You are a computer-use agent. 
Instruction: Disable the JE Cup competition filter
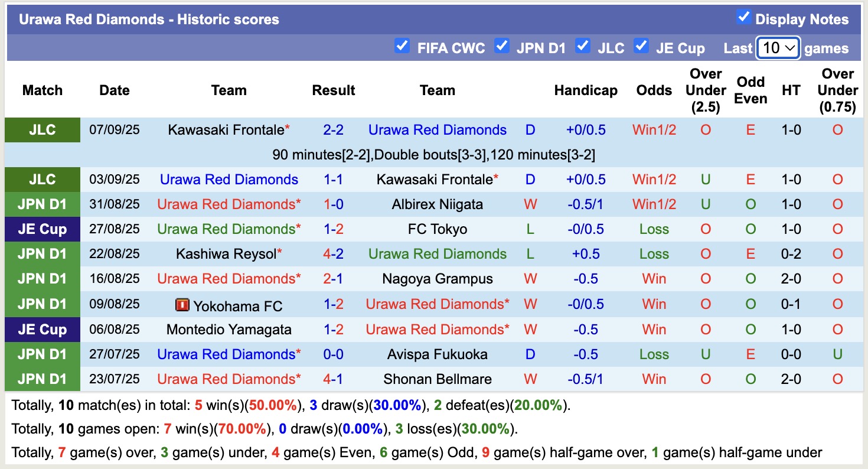tap(641, 45)
